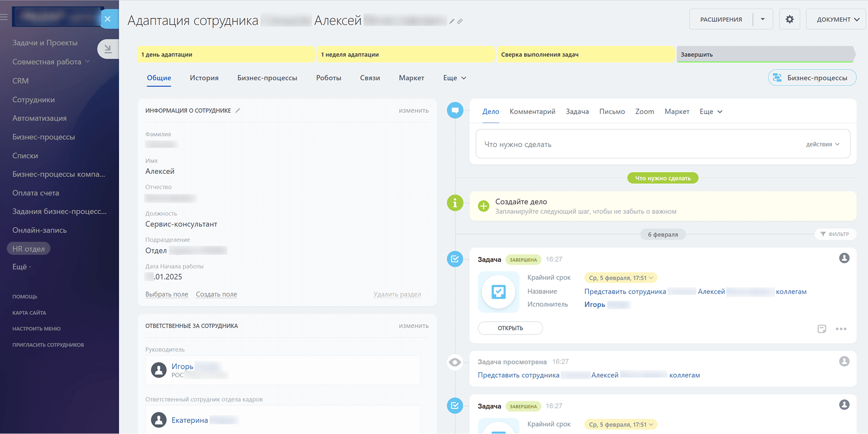Switch to the История tab
This screenshot has height=434, width=868.
204,78
